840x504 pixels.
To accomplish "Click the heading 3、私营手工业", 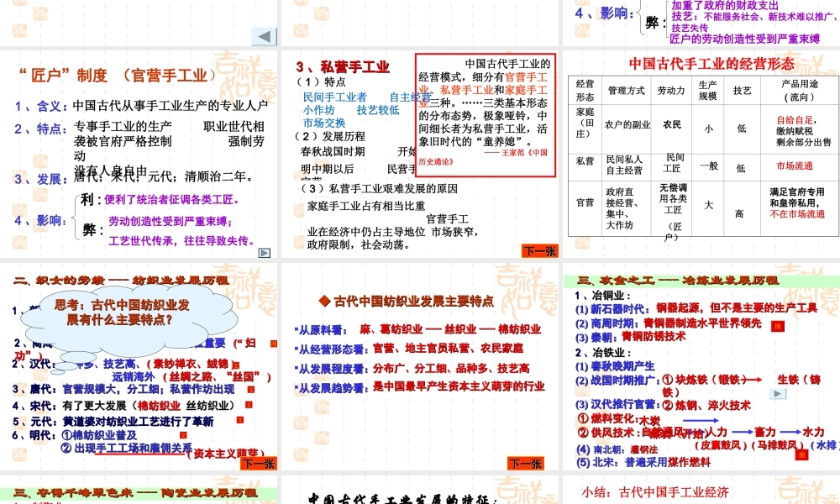I will tap(343, 67).
